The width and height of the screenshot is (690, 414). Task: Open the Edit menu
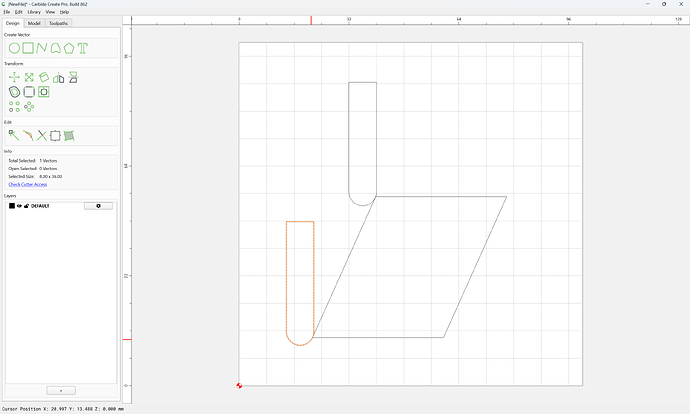click(x=18, y=12)
